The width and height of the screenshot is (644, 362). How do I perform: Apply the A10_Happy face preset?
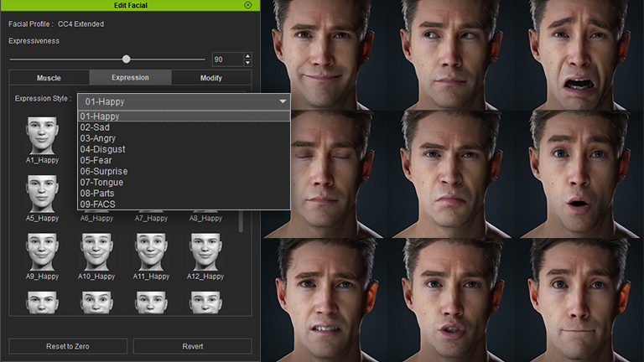coord(96,251)
